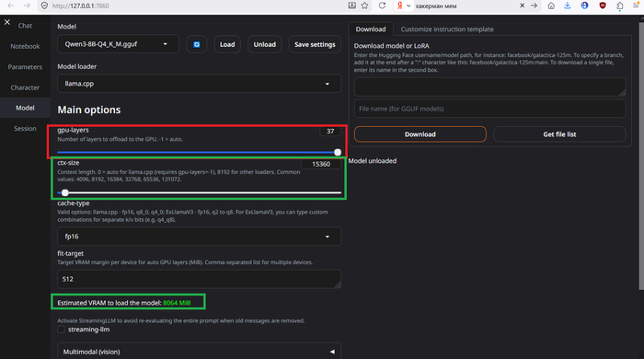Click the Unload button
This screenshot has width=644, height=359.
(x=265, y=44)
